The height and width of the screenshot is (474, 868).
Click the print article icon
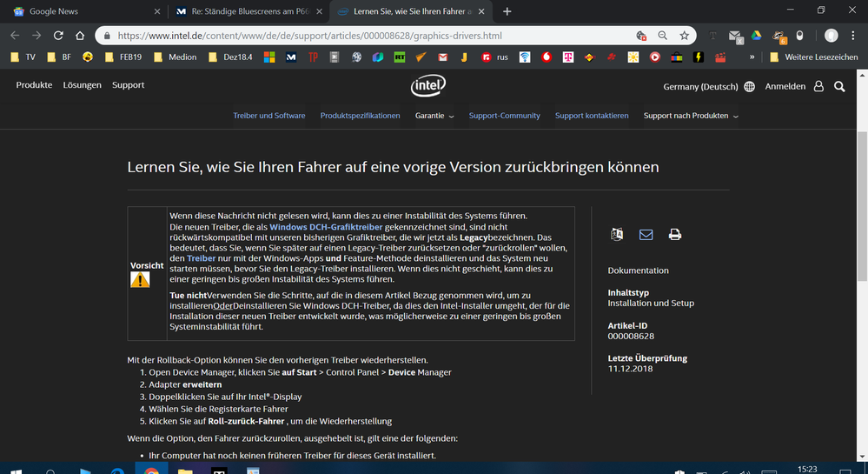(x=674, y=235)
